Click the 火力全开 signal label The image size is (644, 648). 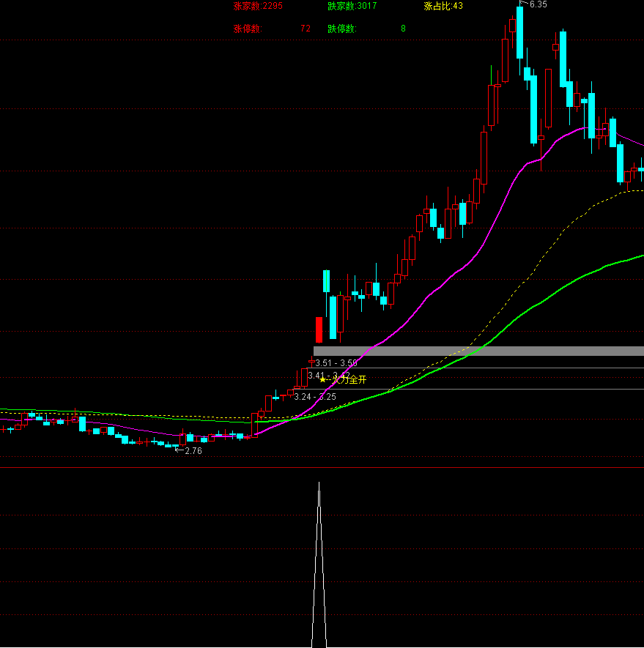(x=349, y=379)
